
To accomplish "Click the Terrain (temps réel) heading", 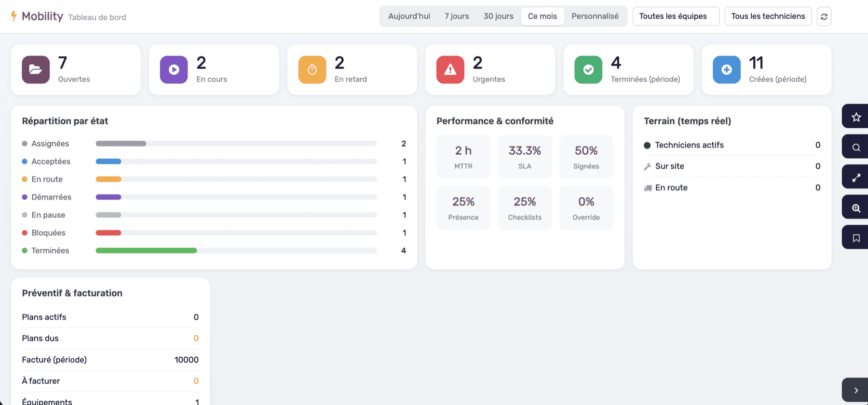I will click(x=687, y=121).
